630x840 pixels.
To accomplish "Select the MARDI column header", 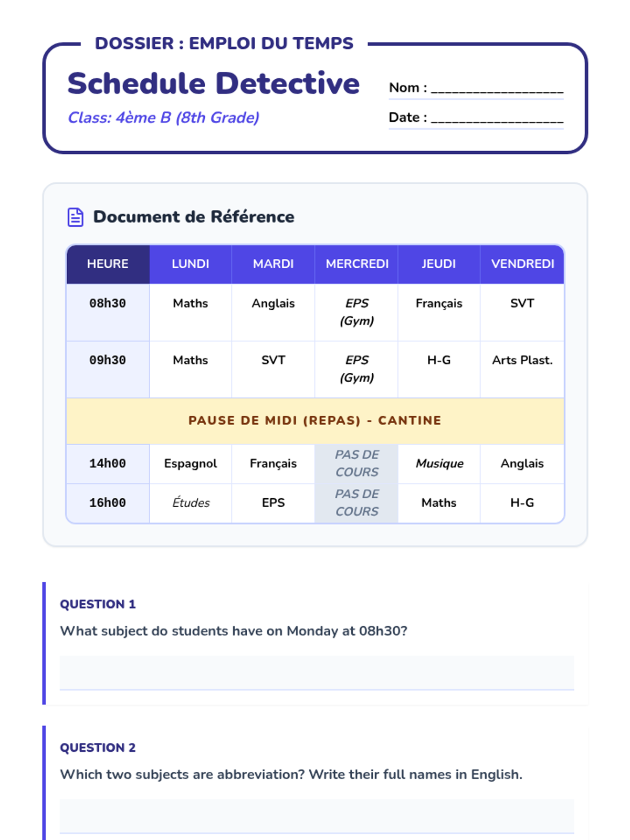I will (273, 264).
